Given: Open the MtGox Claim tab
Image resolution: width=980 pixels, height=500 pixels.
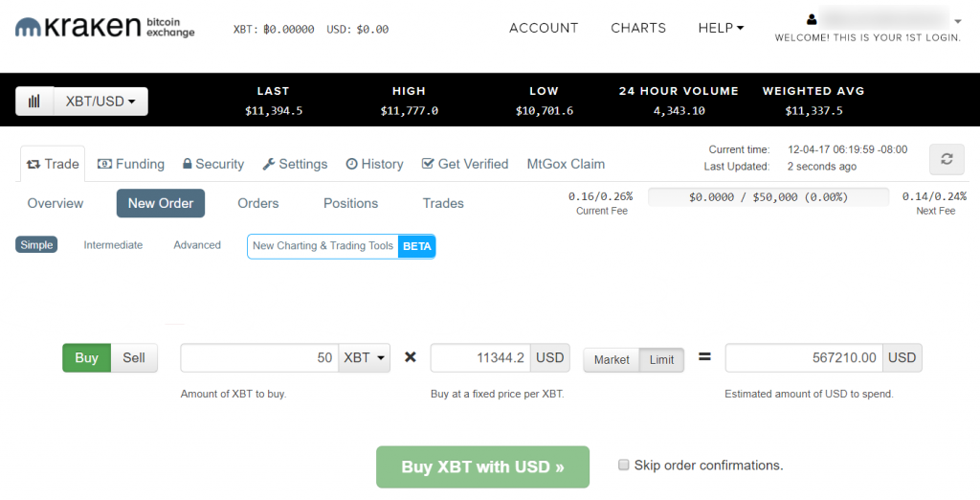Looking at the screenshot, I should click(x=566, y=164).
